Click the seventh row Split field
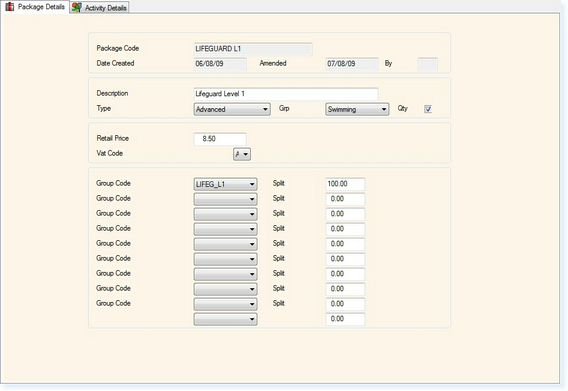The height and width of the screenshot is (391, 568). 345,274
